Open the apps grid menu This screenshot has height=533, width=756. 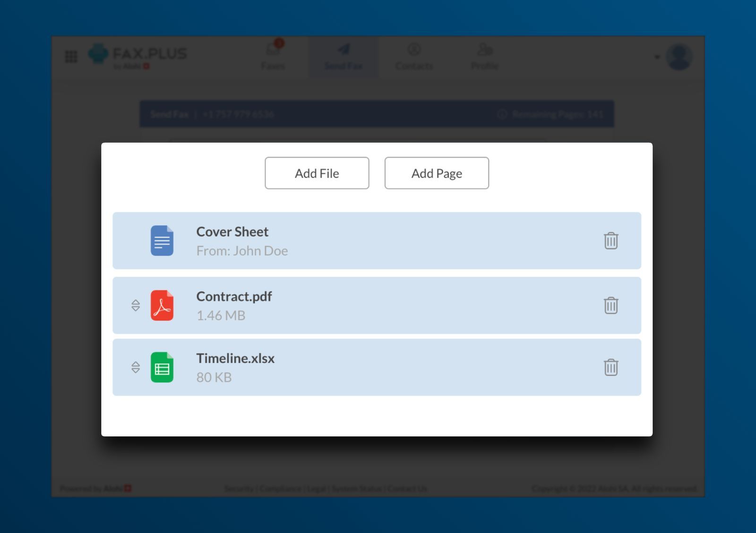[71, 57]
